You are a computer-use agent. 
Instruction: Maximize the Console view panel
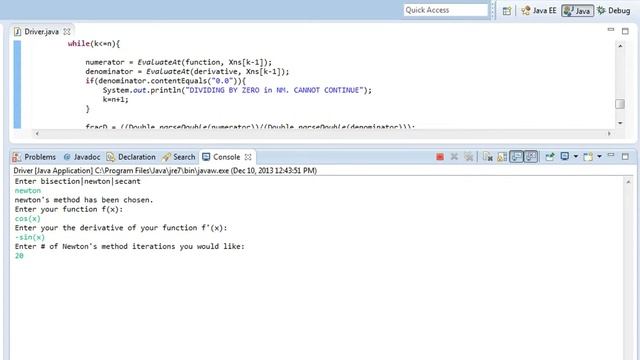625,156
